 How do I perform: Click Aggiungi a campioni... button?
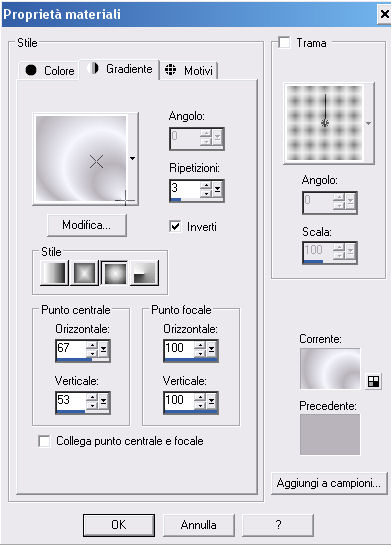pyautogui.click(x=328, y=483)
